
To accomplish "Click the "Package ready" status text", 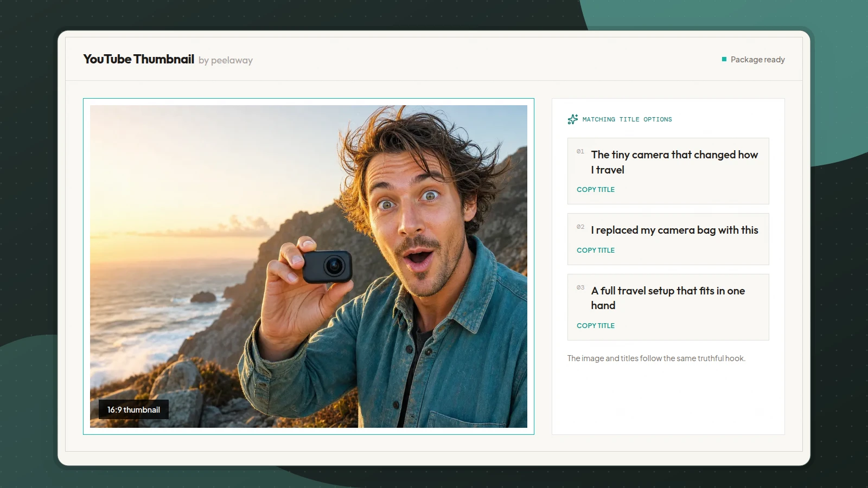I will click(x=757, y=60).
